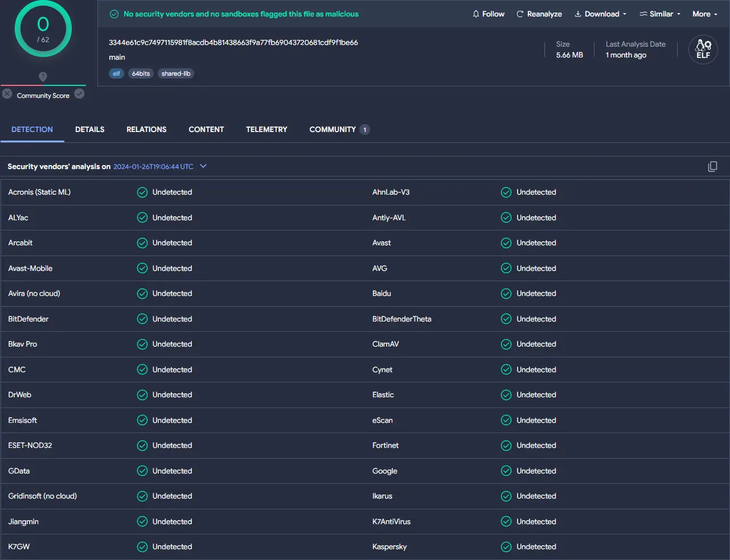Open the Download dropdown
Viewport: 730px width, 560px height.
click(600, 14)
